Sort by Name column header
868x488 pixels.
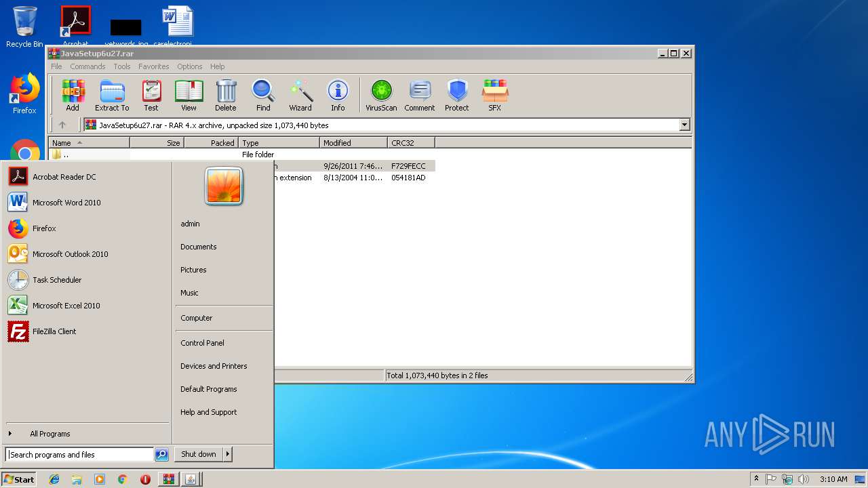(89, 143)
